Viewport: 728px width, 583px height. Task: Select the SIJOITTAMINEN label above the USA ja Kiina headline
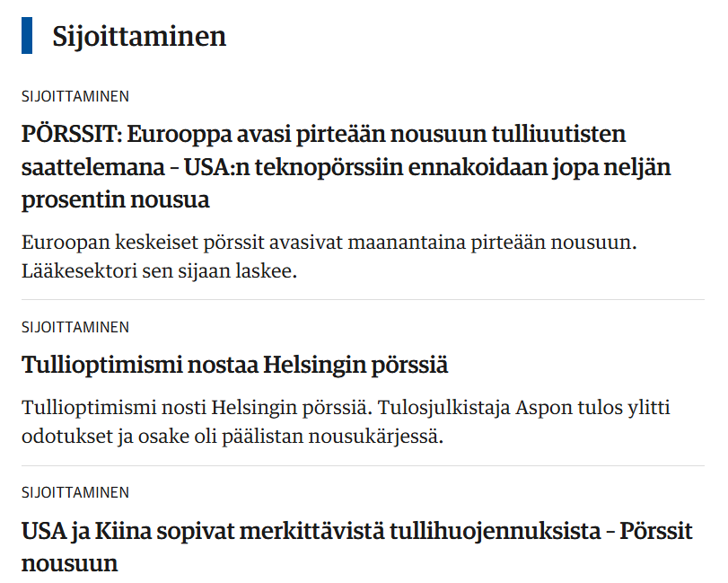(x=75, y=492)
